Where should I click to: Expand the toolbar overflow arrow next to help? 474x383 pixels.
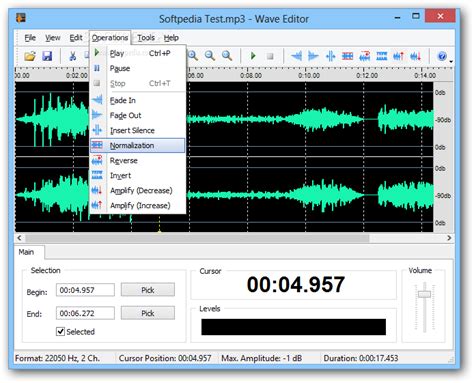tap(451, 61)
